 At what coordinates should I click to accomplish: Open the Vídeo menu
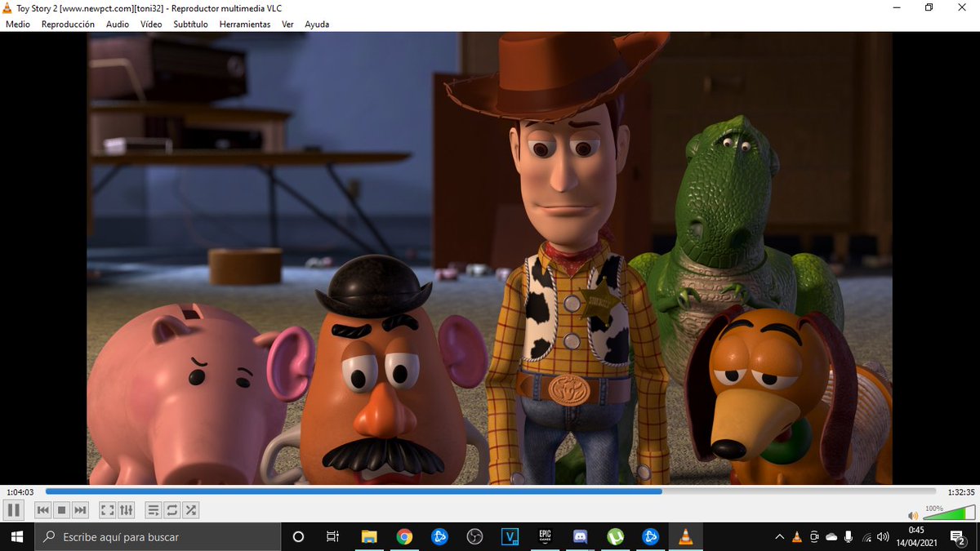pyautogui.click(x=151, y=24)
